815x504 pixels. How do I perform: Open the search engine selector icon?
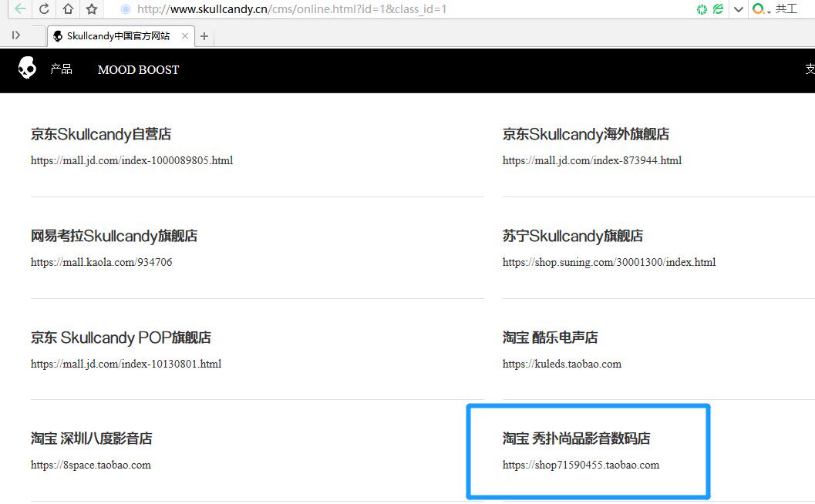(x=760, y=8)
